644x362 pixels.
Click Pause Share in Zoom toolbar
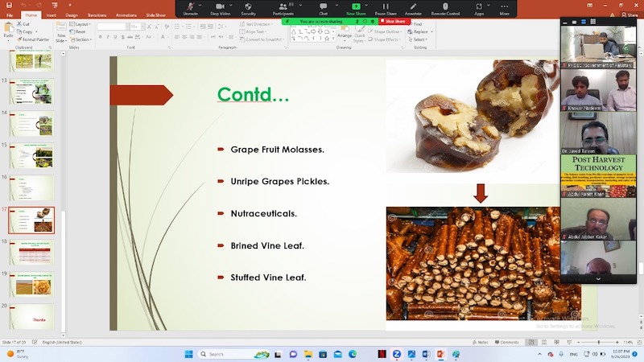[x=385, y=6]
